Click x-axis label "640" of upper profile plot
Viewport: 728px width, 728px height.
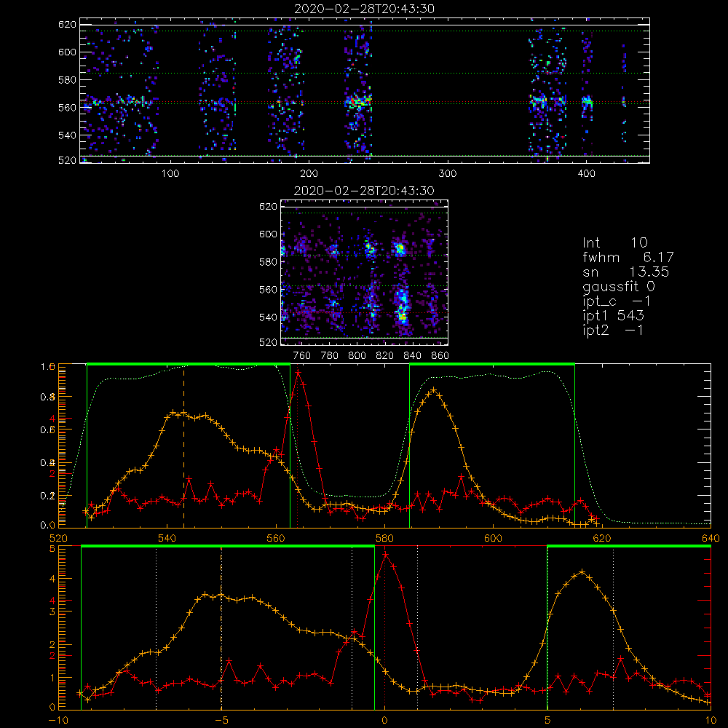click(711, 538)
